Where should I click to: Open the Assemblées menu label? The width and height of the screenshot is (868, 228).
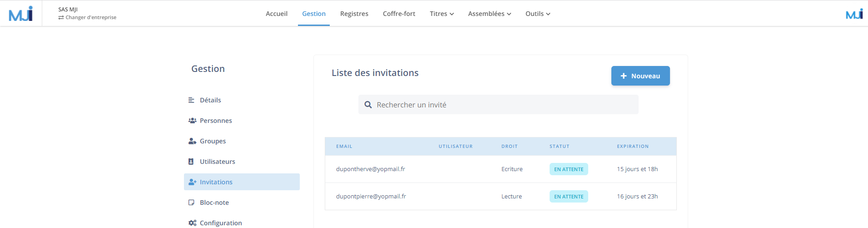pyautogui.click(x=486, y=14)
